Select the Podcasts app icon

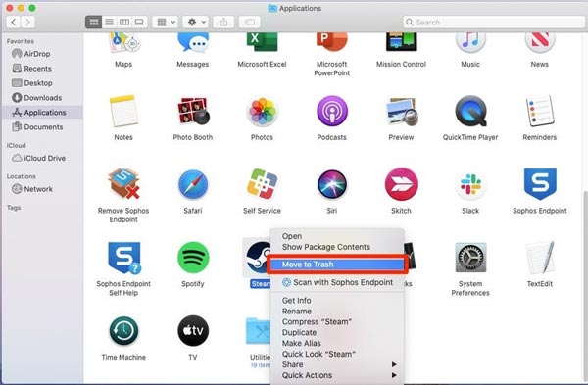pyautogui.click(x=331, y=112)
